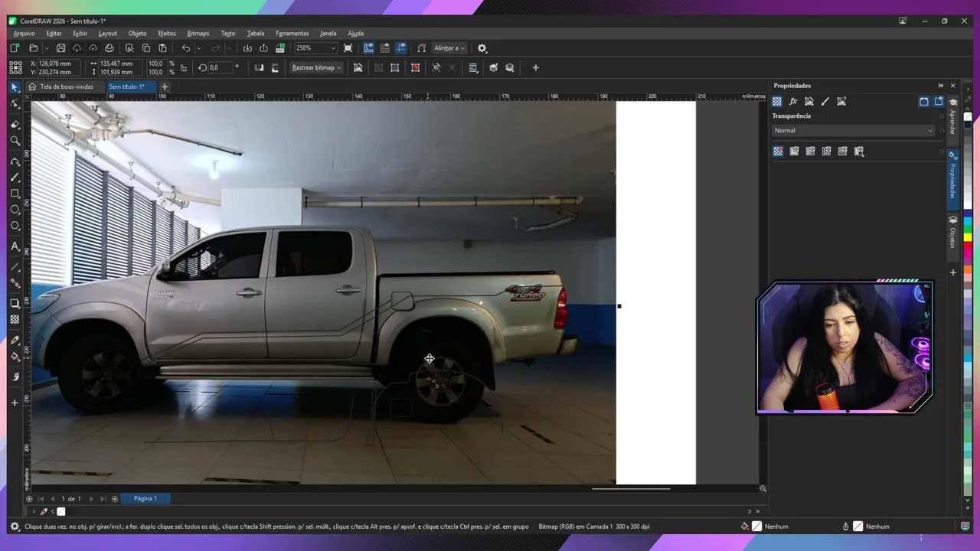Open the Normal merge mode dropdown
Viewport: 980px width, 551px height.
(x=854, y=131)
